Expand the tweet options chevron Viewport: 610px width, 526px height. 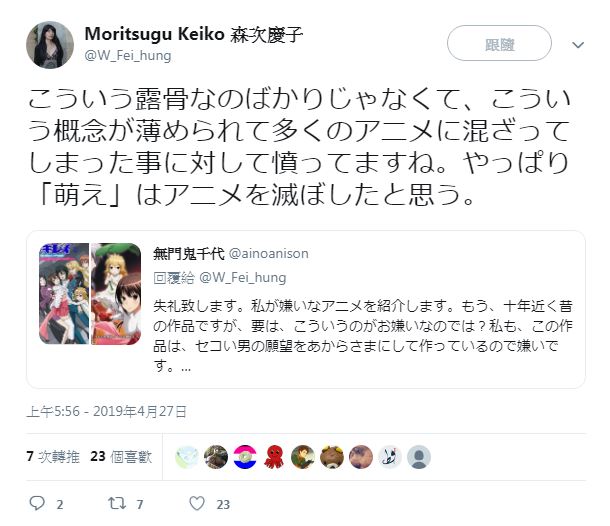click(578, 45)
